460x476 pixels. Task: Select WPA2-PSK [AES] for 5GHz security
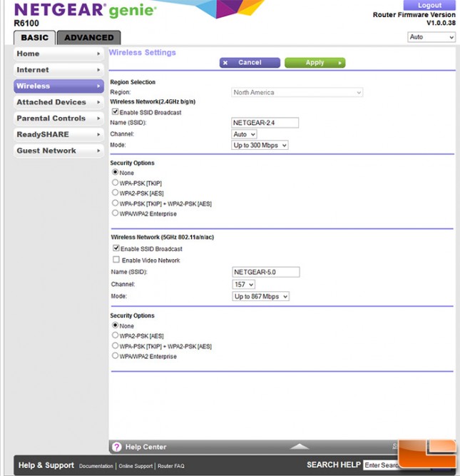115,335
